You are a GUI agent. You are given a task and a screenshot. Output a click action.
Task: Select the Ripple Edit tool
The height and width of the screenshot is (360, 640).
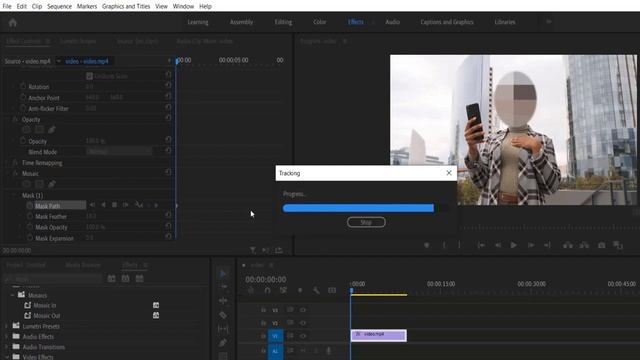223,301
